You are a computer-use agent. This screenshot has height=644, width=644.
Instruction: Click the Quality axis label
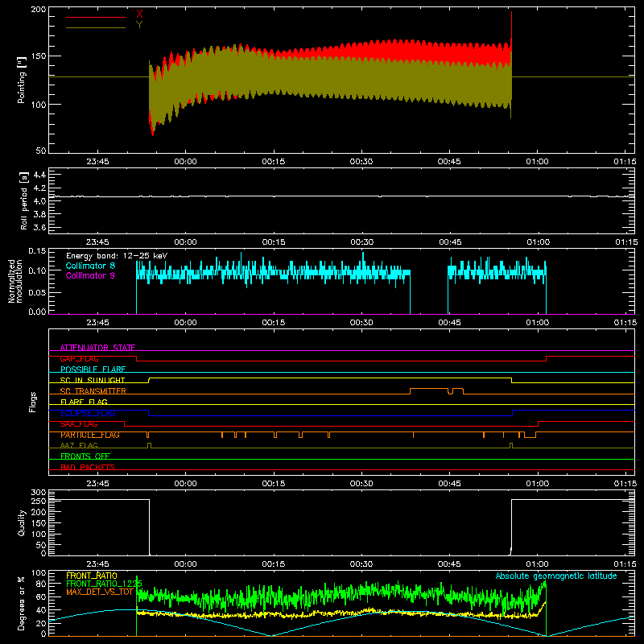click(22, 522)
